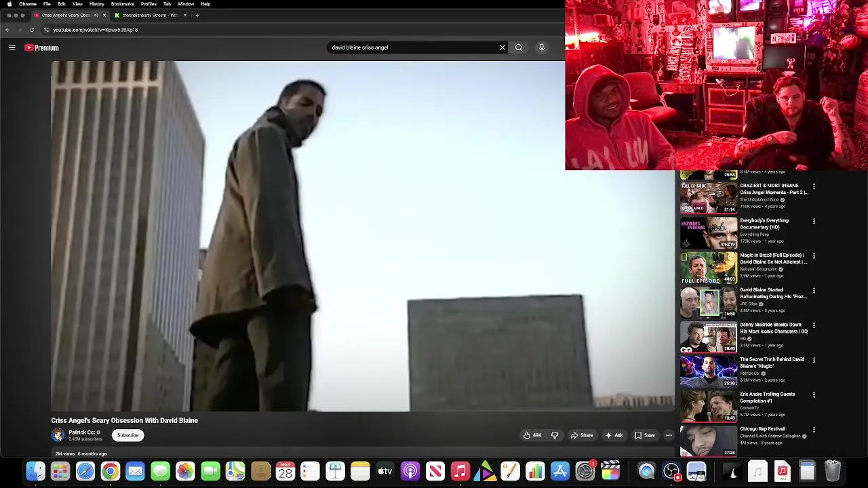Open options for Magic in Brazil video
The width and height of the screenshot is (868, 488).
[x=814, y=256]
